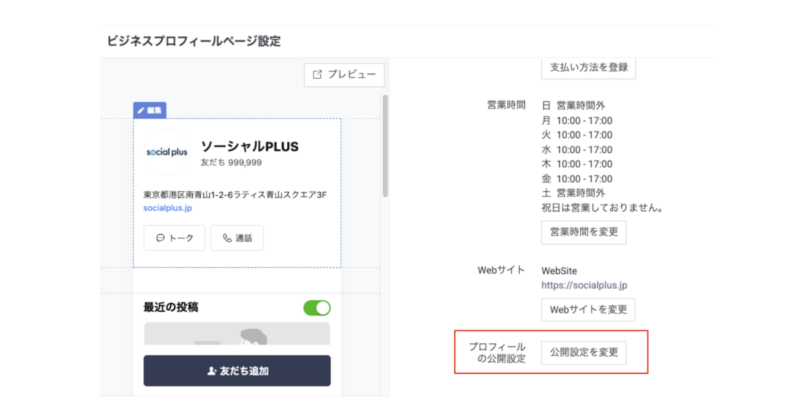Select the 最近の投稿 section title

point(171,307)
